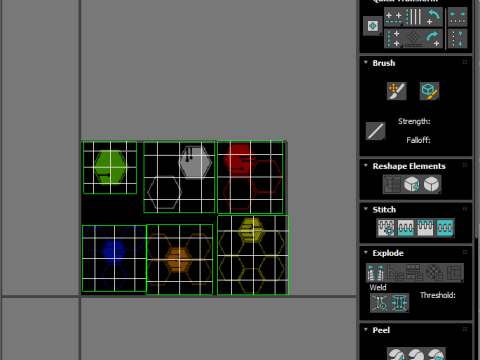
Task: Click Relax Custom cube icon
Action: click(431, 184)
